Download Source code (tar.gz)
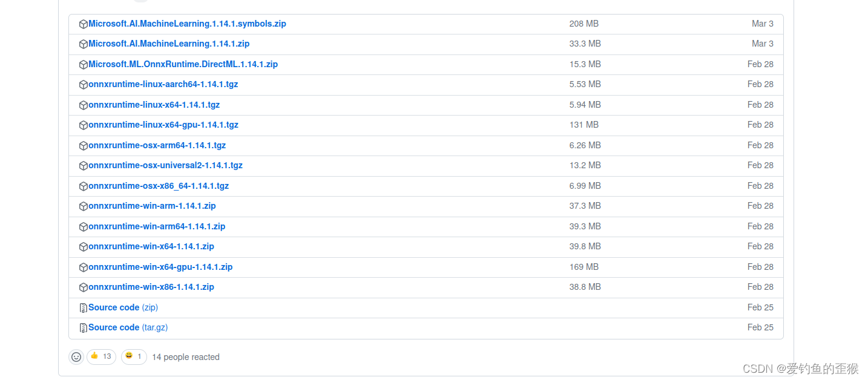 [128, 327]
